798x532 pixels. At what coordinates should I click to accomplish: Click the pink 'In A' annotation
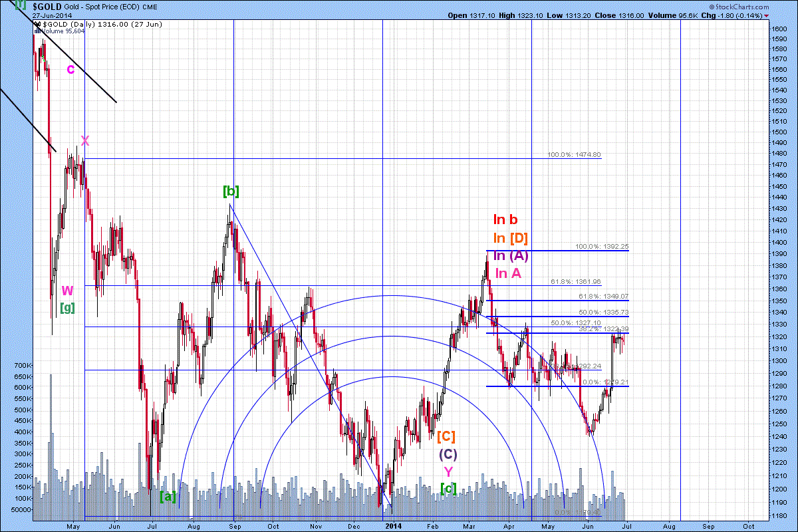509,273
